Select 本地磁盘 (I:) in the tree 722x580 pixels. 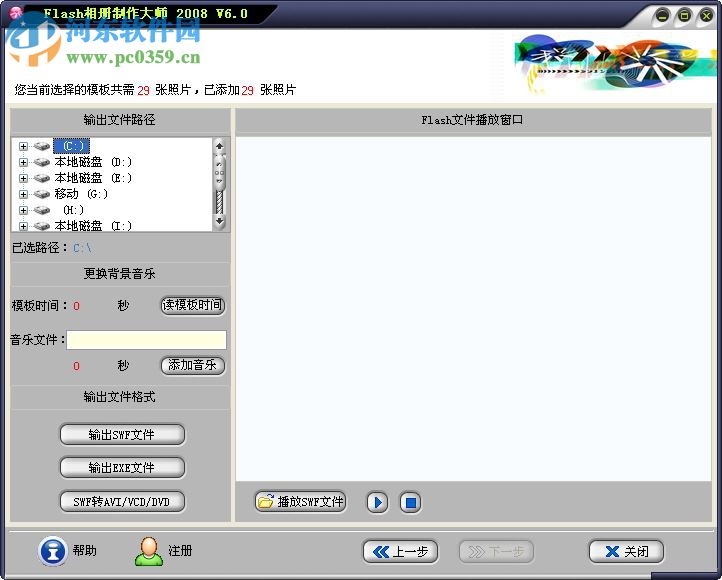93,226
